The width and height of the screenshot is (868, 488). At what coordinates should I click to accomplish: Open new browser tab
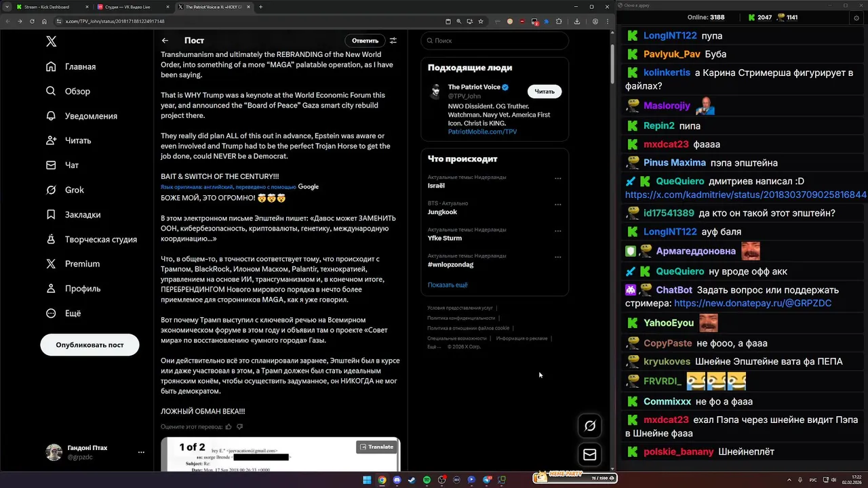tap(260, 7)
